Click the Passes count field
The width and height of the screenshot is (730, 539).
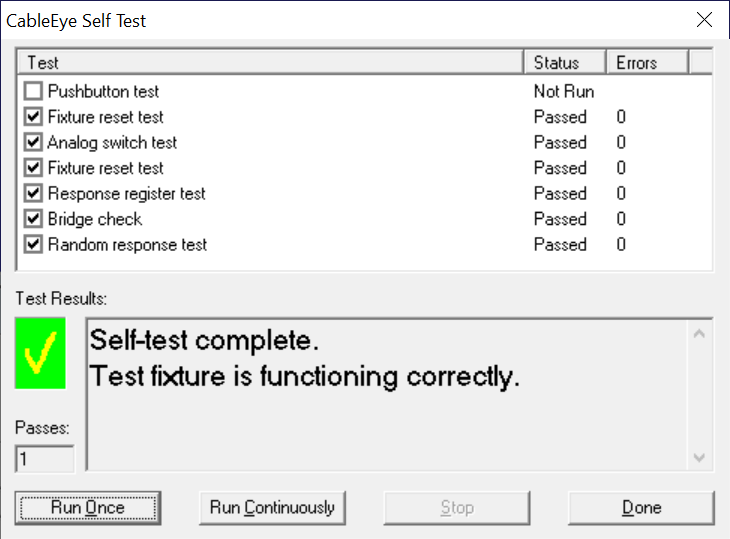(45, 459)
